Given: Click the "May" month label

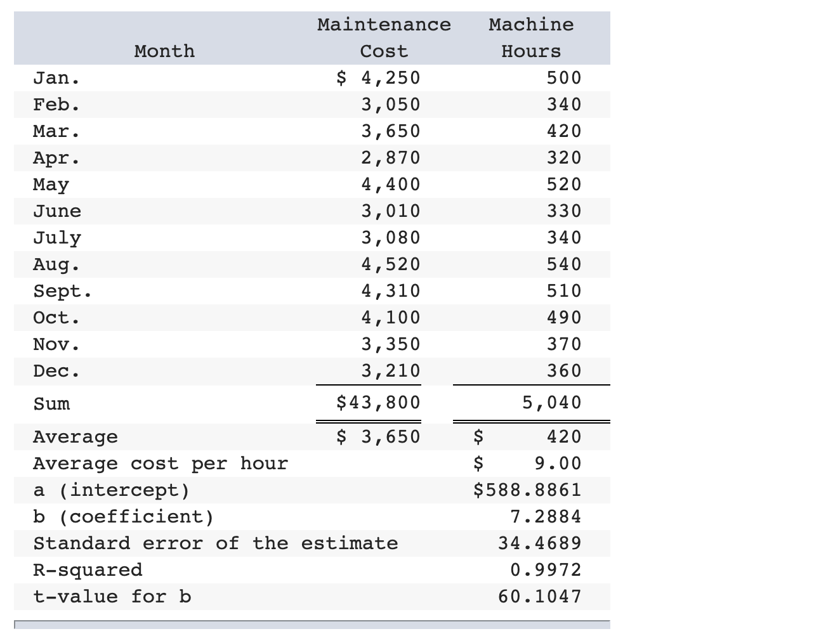Looking at the screenshot, I should point(51,185).
